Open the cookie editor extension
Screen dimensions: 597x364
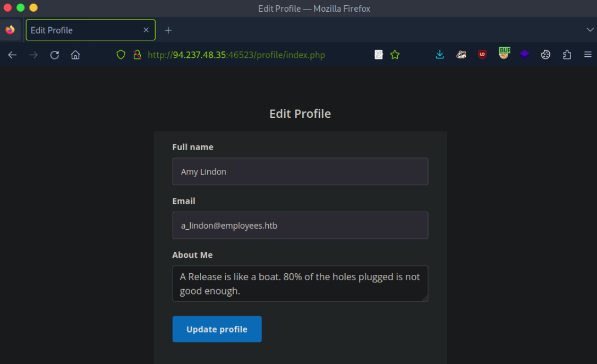click(545, 55)
